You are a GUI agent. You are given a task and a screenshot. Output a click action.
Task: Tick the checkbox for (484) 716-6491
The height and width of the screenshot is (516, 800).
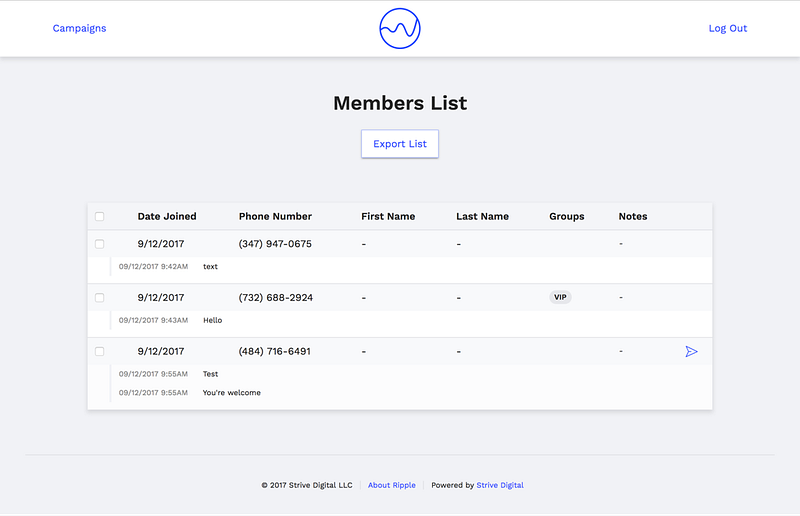click(x=99, y=351)
